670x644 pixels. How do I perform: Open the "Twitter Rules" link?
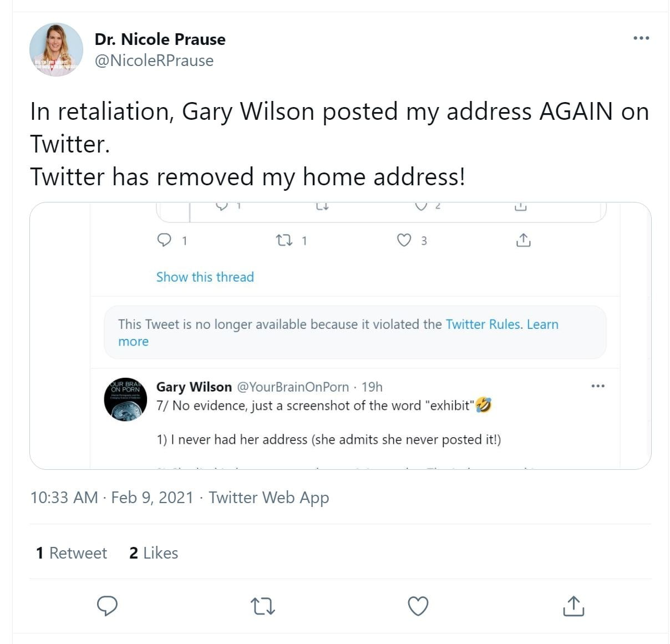[x=484, y=324]
